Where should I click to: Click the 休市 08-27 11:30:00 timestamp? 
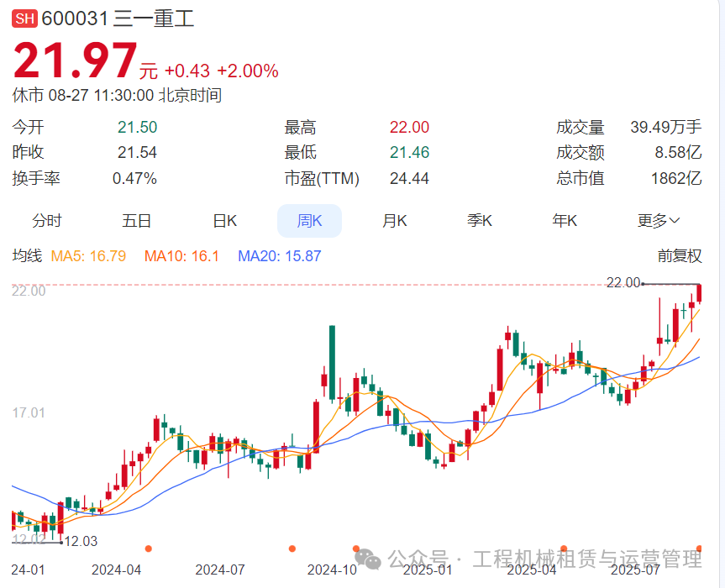[x=117, y=95]
